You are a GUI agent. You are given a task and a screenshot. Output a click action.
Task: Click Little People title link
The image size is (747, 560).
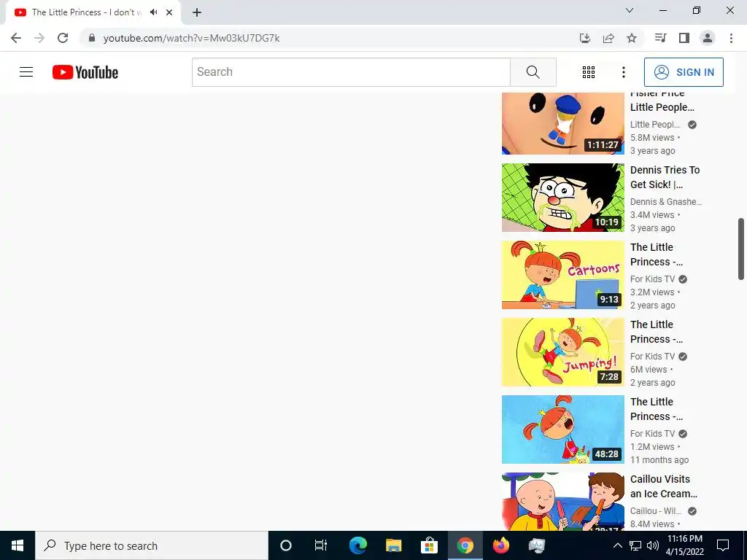(x=662, y=101)
